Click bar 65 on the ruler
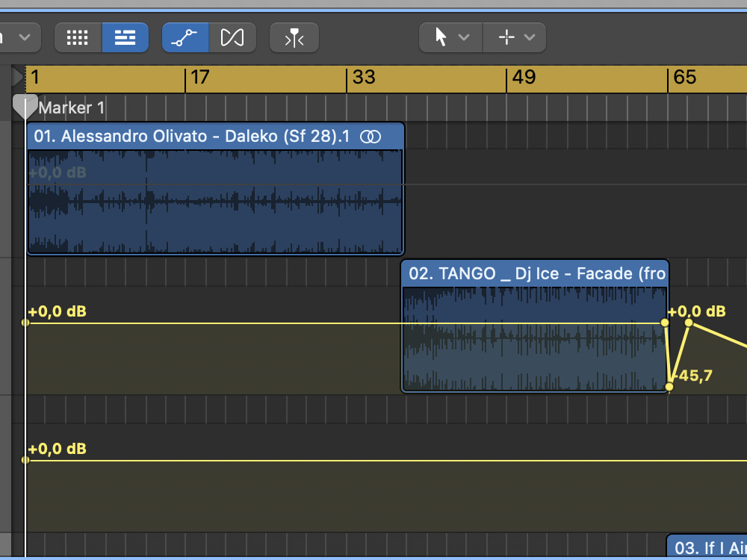Screen dimensions: 747x560 (684, 77)
